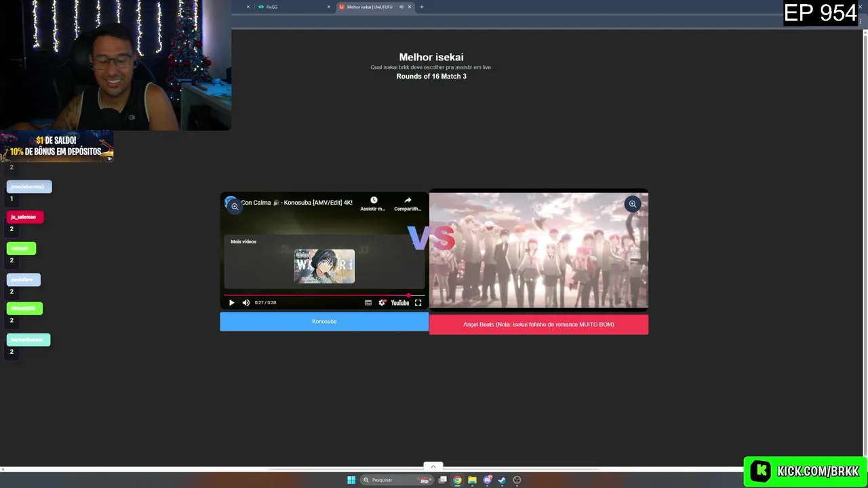Viewport: 868px width, 488px height.
Task: Zoom into the Angel Beats image with the magnifier icon
Action: coord(632,204)
